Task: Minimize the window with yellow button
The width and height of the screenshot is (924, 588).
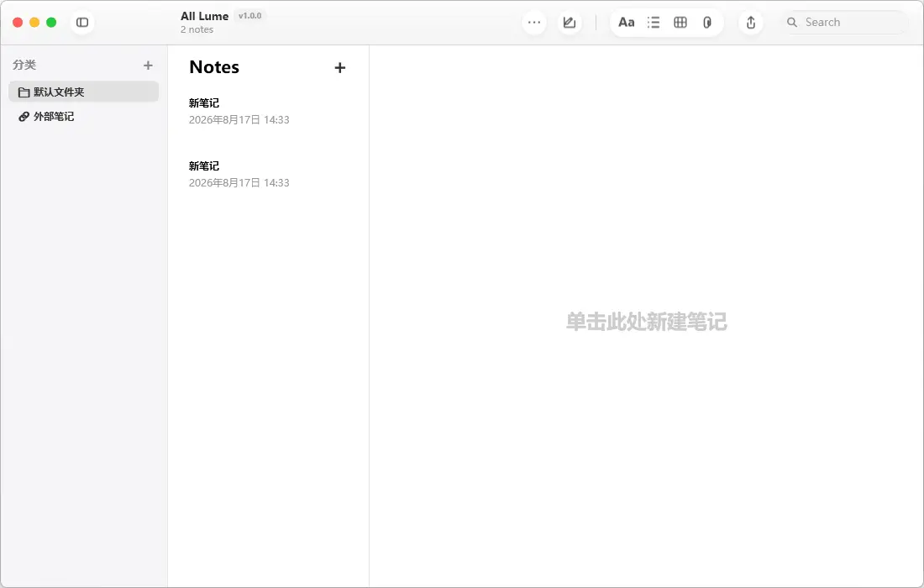Action: pyautogui.click(x=34, y=23)
